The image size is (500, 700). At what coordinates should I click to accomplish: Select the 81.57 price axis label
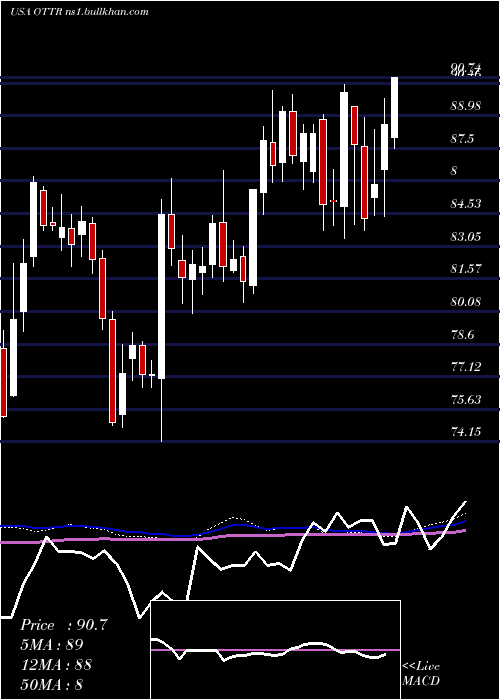[x=466, y=269]
